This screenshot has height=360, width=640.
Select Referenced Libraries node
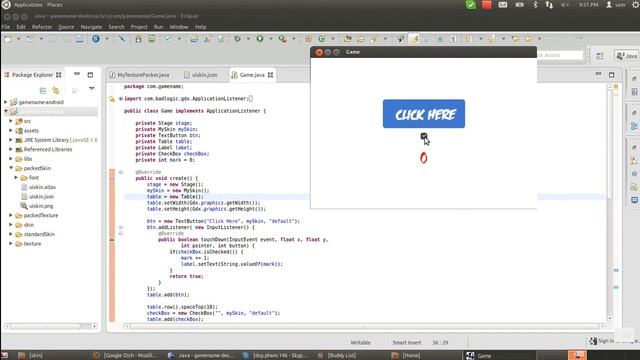click(x=48, y=149)
